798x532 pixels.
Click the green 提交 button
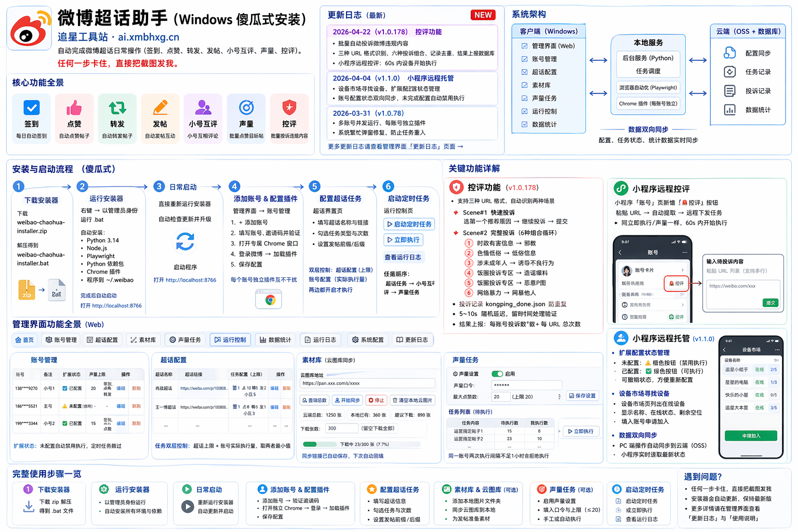[770, 303]
